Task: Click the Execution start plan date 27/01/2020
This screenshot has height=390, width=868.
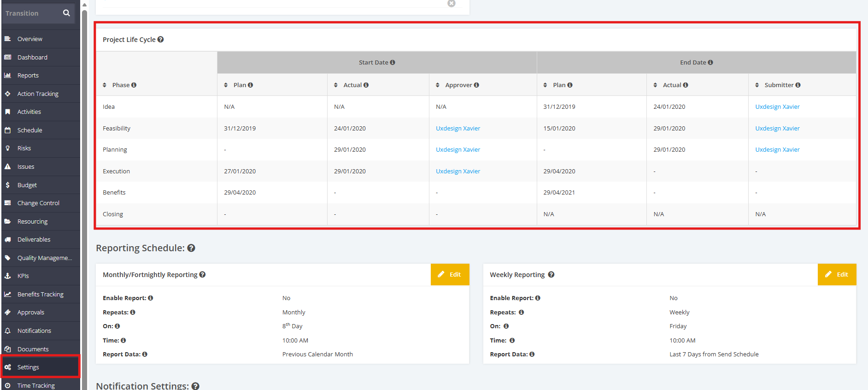Action: 240,171
